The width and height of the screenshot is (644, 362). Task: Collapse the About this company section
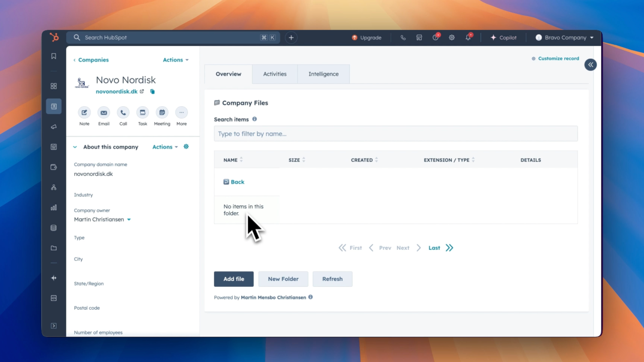click(x=75, y=147)
